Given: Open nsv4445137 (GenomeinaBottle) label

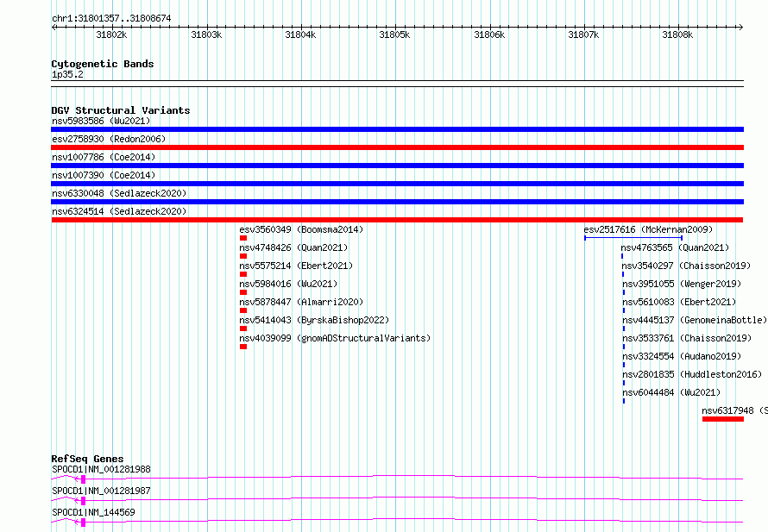Looking at the screenshot, I should (695, 320).
